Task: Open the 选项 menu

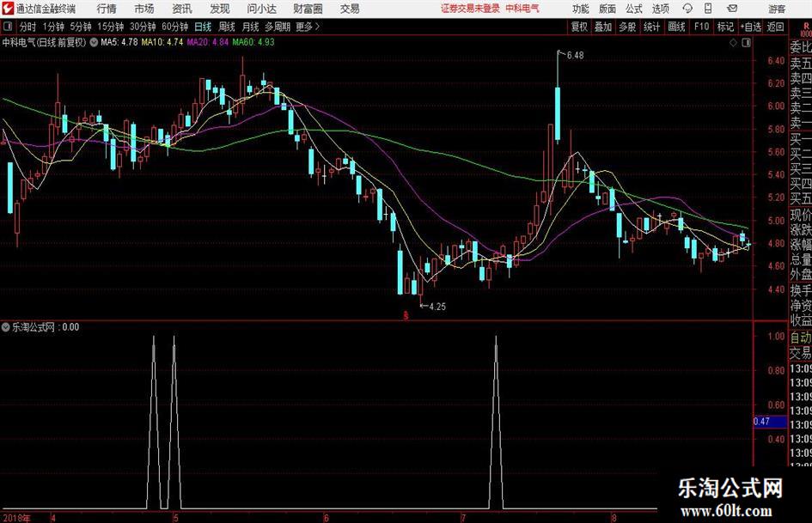Action: pos(660,9)
